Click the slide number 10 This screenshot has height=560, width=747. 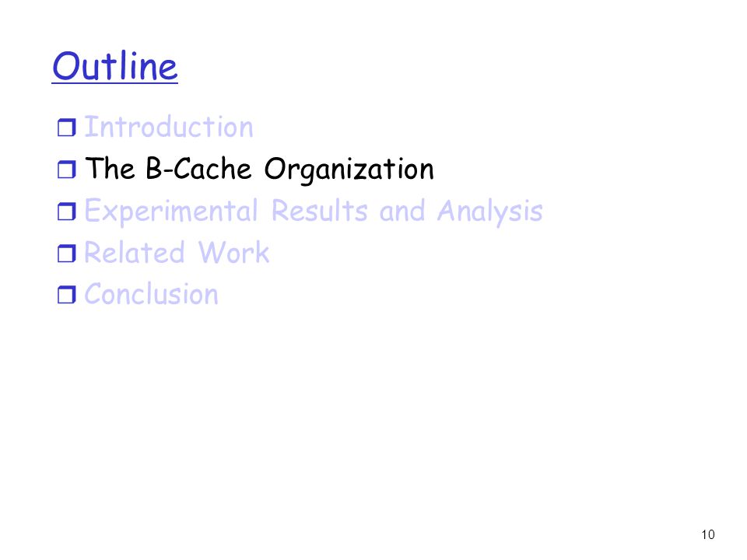coord(708,535)
